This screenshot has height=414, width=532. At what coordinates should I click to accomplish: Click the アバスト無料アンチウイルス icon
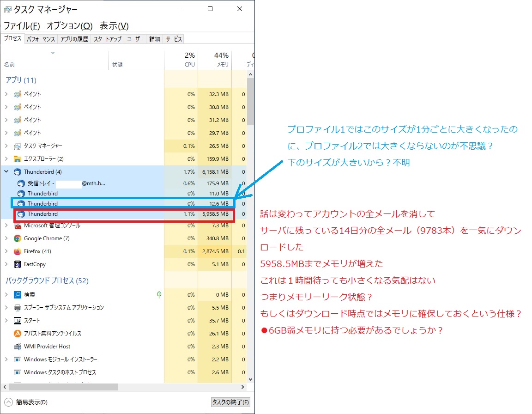[18, 334]
